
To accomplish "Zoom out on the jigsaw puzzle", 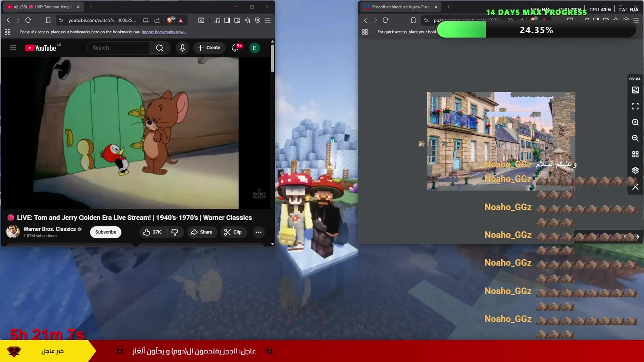I will (635, 138).
